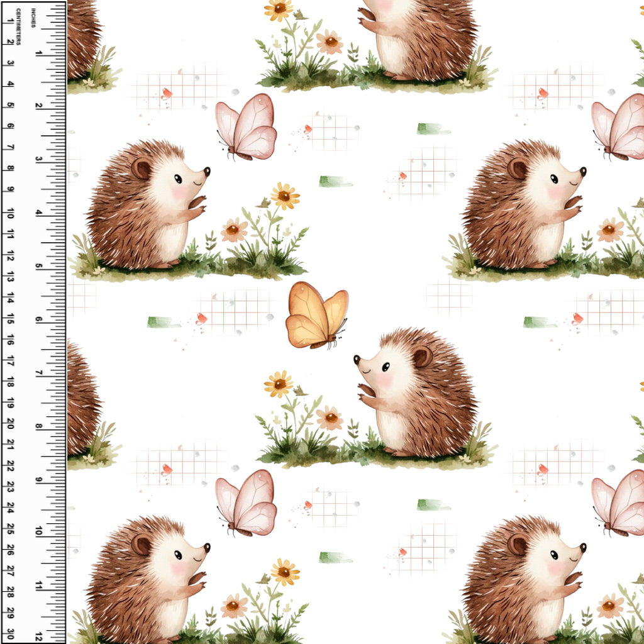Click the partial hedgehog at top center
This screenshot has height=644, width=644.
click(x=418, y=39)
